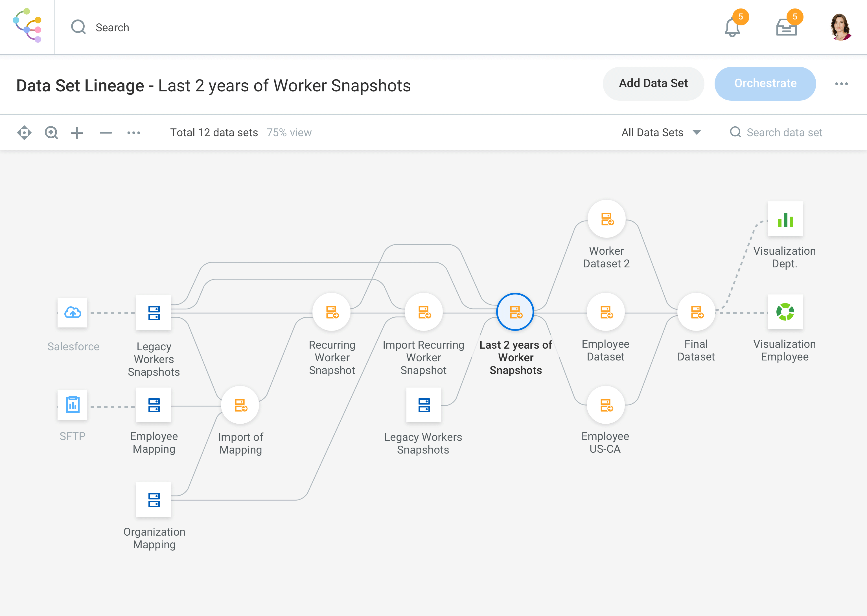This screenshot has width=867, height=616.
Task: Open canvas toolbar more options ellipsis
Action: pos(133,133)
